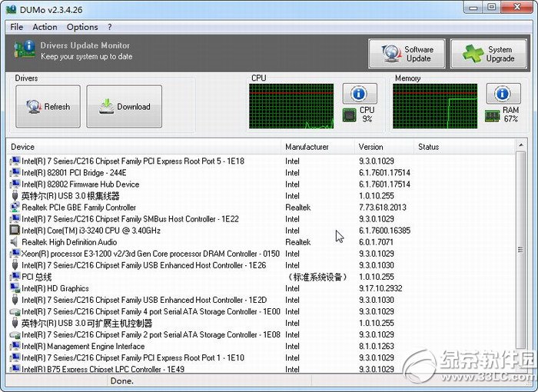The height and width of the screenshot is (392, 538).
Task: Minimize the DUMo window
Action: tap(473, 7)
